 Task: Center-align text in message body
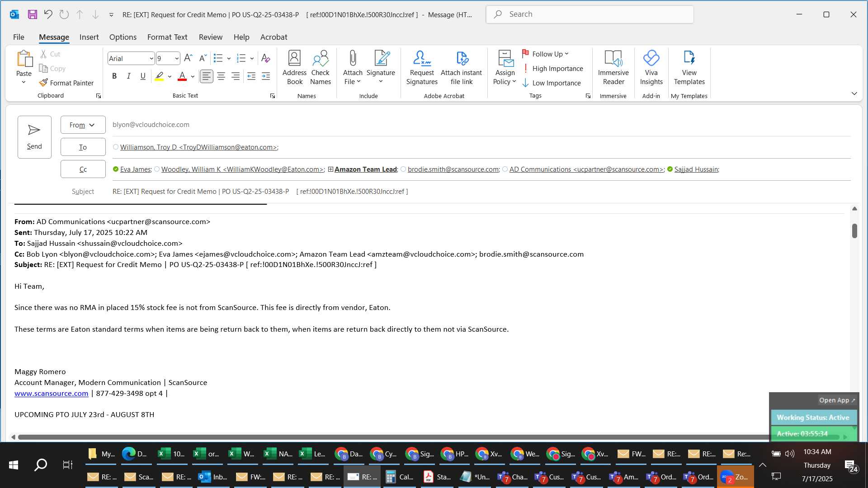pyautogui.click(x=221, y=76)
